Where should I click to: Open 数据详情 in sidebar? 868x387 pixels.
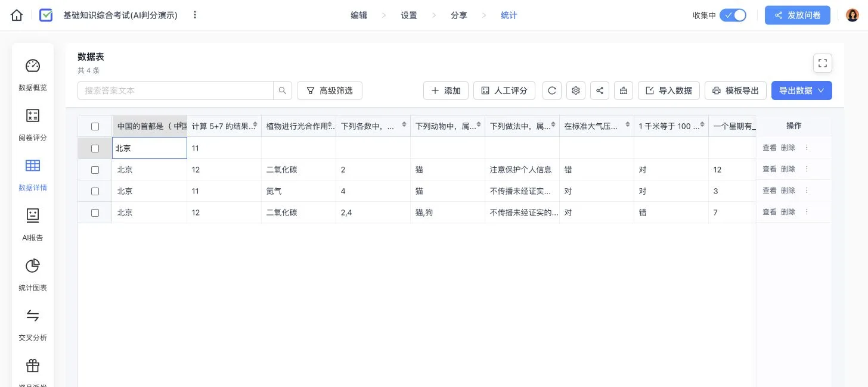[x=33, y=174]
